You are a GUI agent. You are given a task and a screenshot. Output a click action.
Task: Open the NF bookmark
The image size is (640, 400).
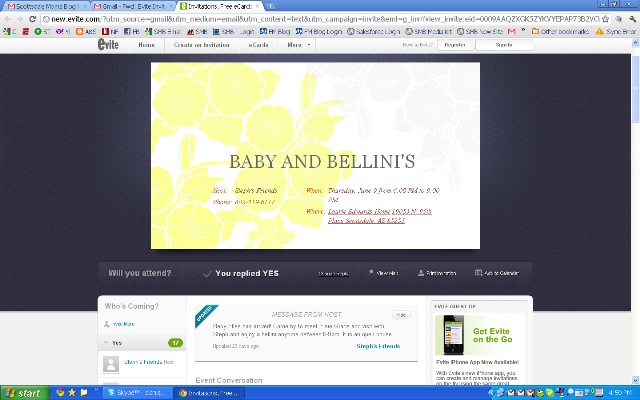pos(110,31)
